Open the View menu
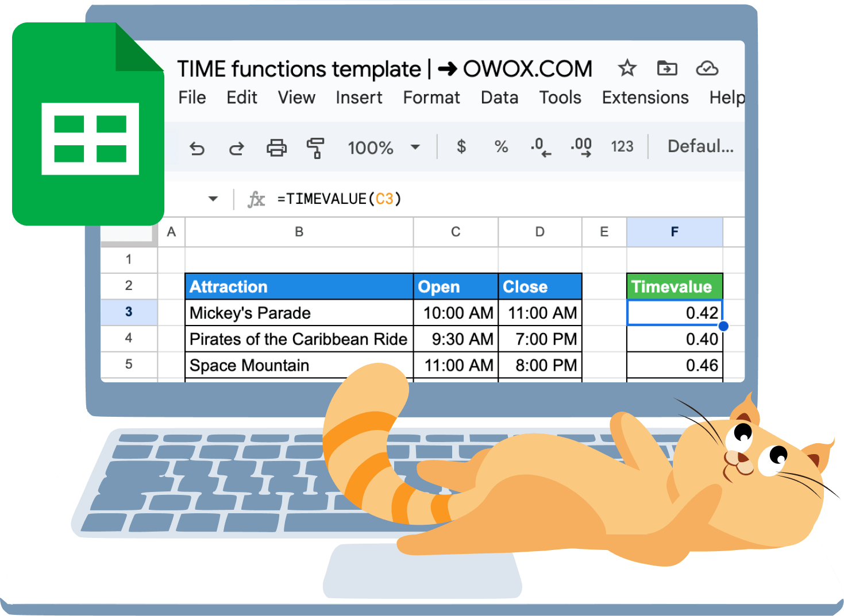This screenshot has width=844, height=616. [x=296, y=98]
